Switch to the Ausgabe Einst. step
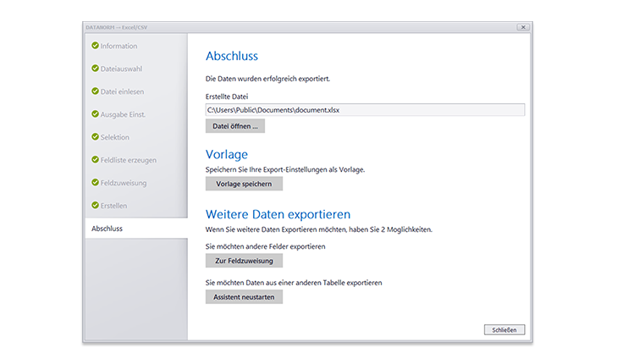The height and width of the screenshot is (364, 617). [x=123, y=114]
